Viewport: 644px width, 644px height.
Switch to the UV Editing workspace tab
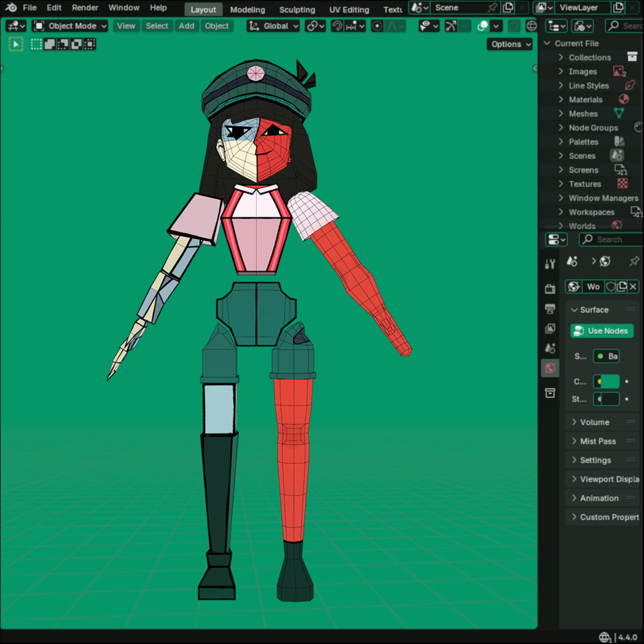349,10
